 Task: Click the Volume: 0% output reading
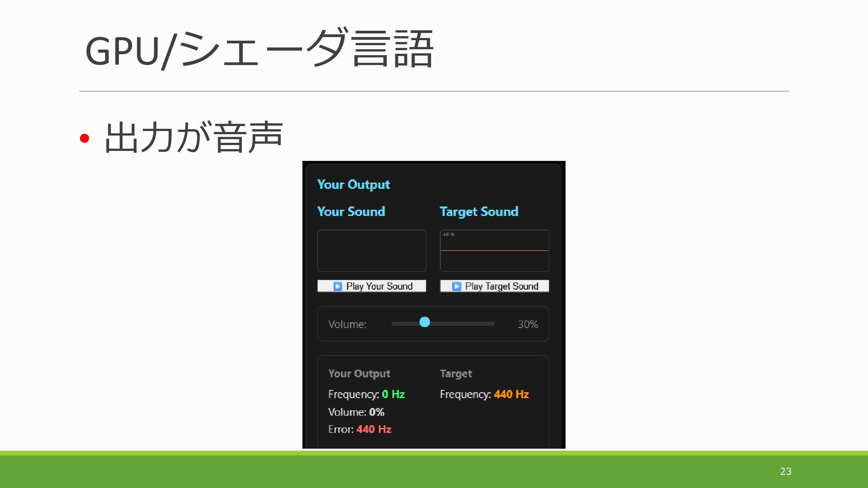pyautogui.click(x=356, y=412)
